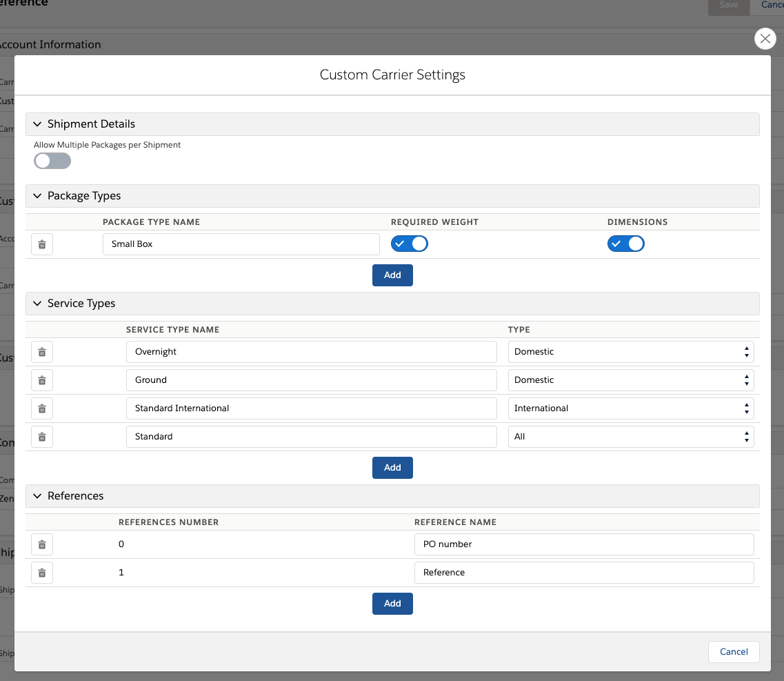Click the PACKAGE TYPE NAME column header
The width and height of the screenshot is (784, 681).
151,222
